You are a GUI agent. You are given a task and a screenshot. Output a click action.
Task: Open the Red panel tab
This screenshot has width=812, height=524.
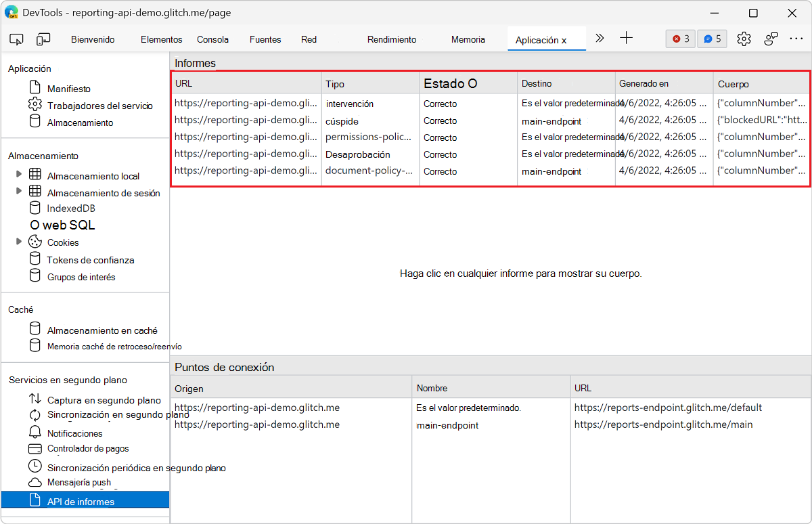tap(309, 39)
